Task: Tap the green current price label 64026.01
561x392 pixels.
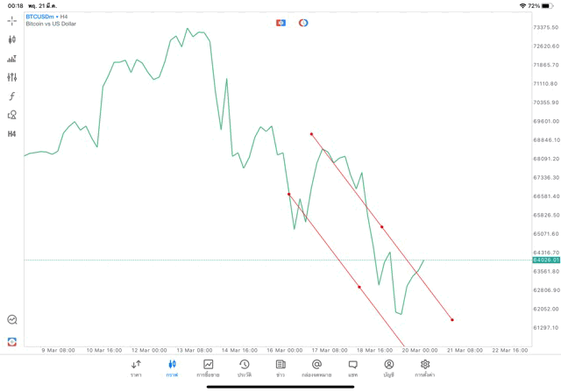Action: (x=545, y=260)
